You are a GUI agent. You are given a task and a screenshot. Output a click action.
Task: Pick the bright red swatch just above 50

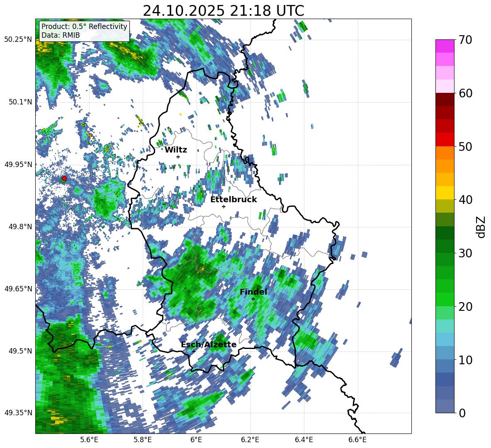point(445,139)
